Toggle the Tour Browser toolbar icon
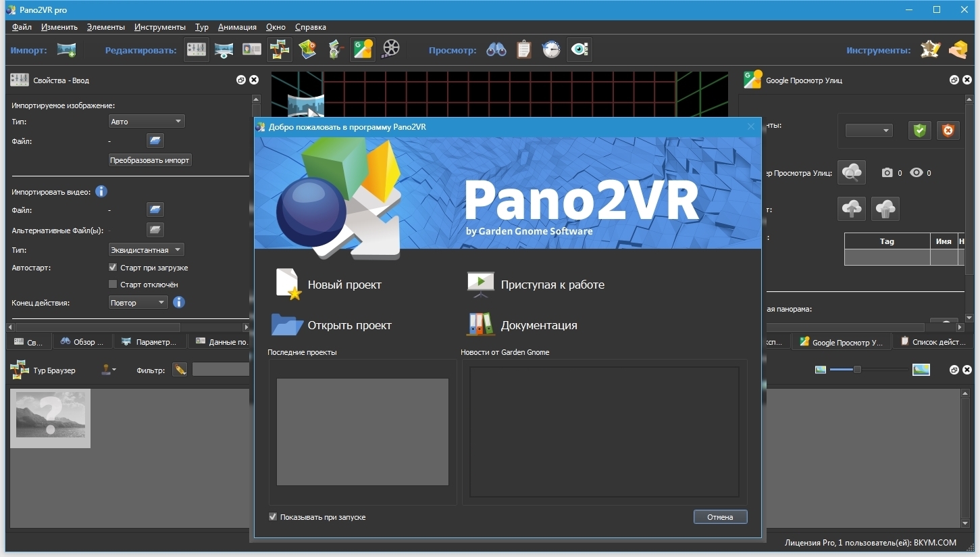 [279, 50]
